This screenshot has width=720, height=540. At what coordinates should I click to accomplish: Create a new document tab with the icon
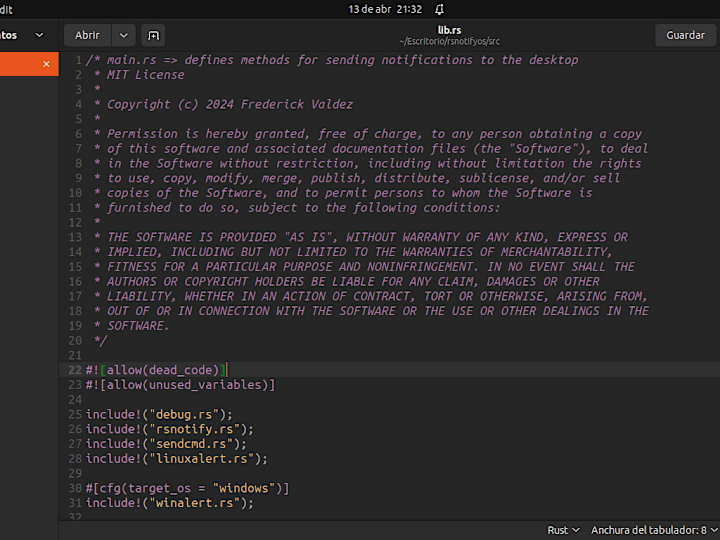[153, 35]
